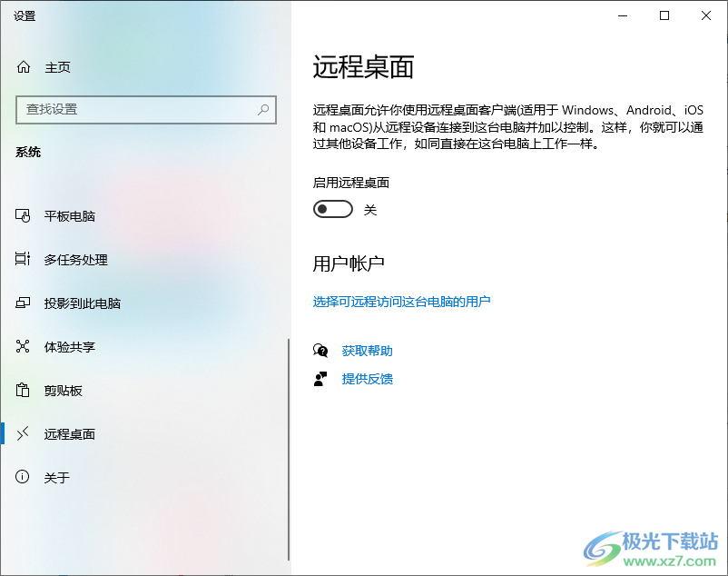Open 投影到此电脑 via its sidebar icon
Viewport: 728px width, 576px height.
(x=22, y=303)
